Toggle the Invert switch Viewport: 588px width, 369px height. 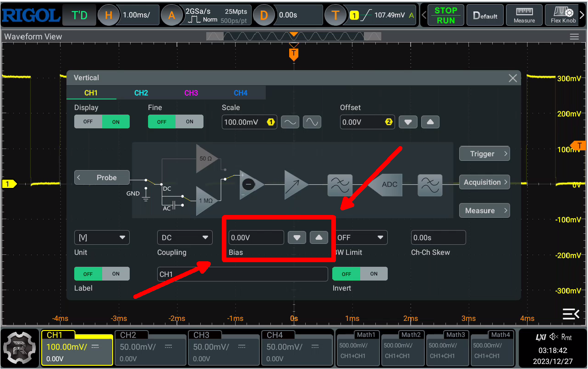[x=360, y=274]
